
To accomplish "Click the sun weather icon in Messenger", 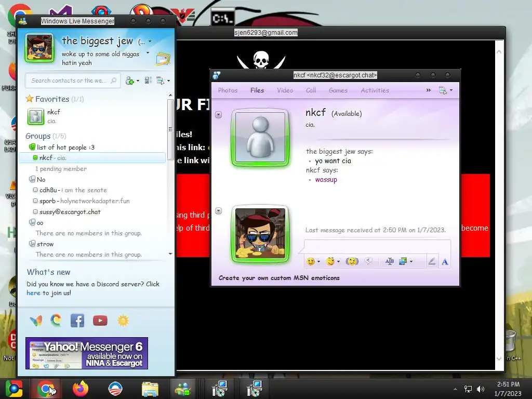I will click(x=123, y=320).
